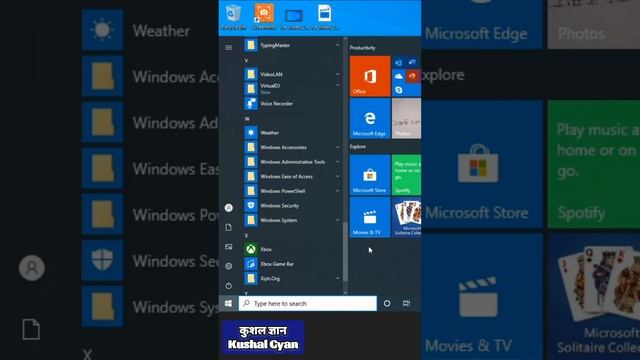Open the Windows Accessories folder

[292, 147]
